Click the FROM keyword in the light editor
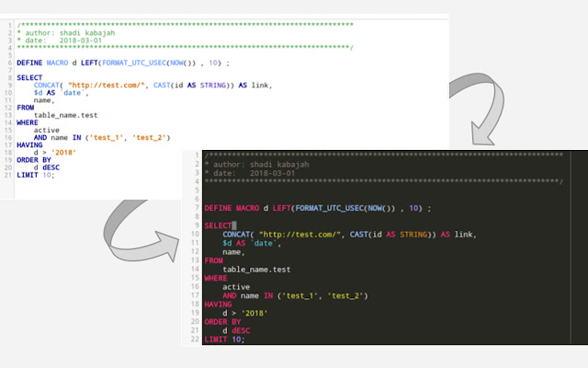 pyautogui.click(x=26, y=108)
